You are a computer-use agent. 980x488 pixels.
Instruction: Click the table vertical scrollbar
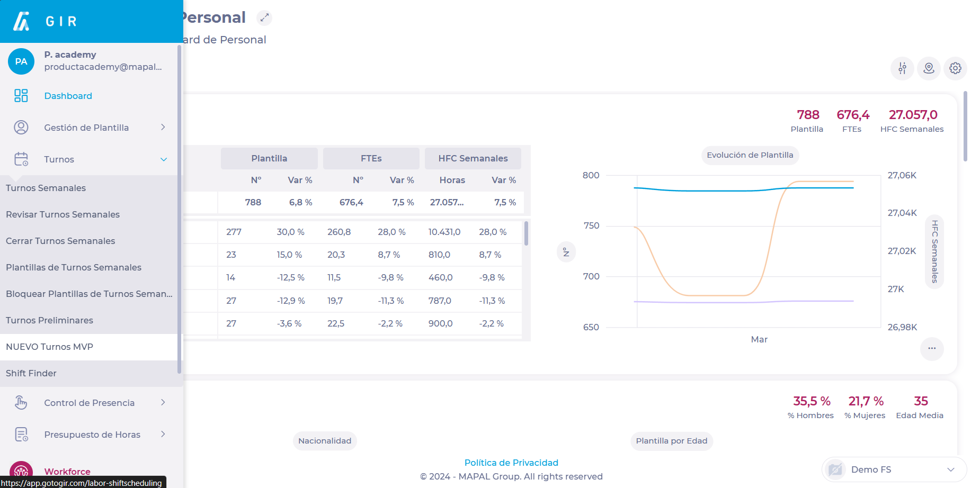[x=526, y=234]
